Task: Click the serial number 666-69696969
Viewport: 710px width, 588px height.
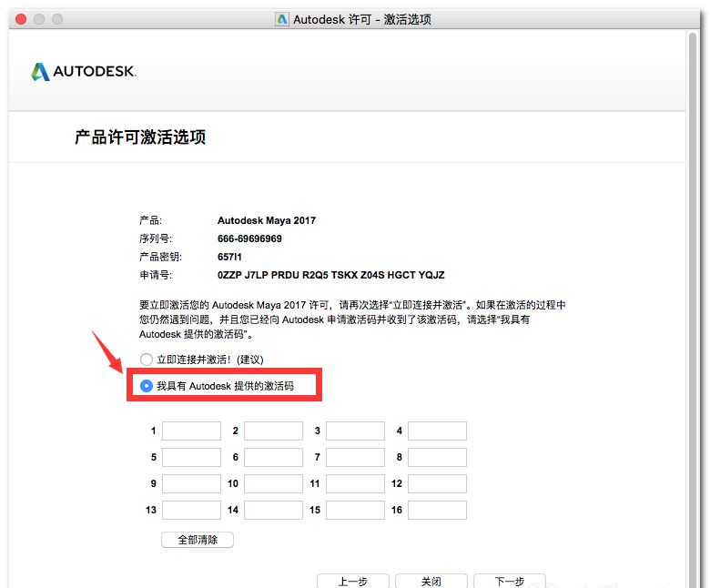Action: point(249,238)
